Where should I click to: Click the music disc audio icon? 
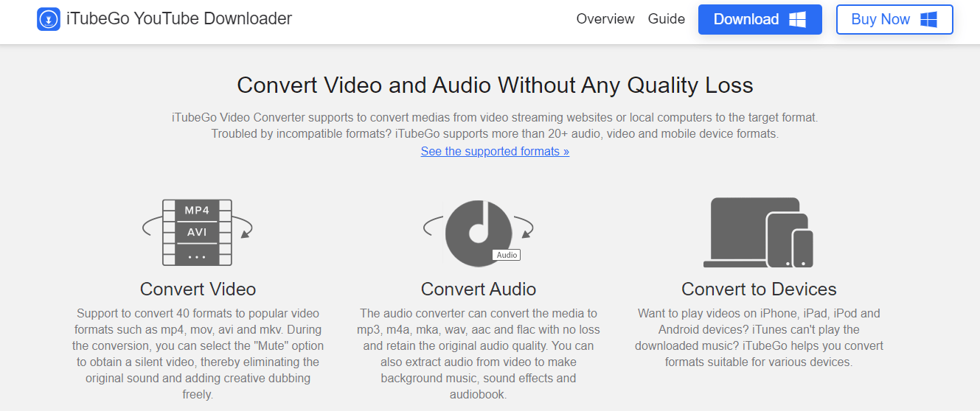click(479, 233)
